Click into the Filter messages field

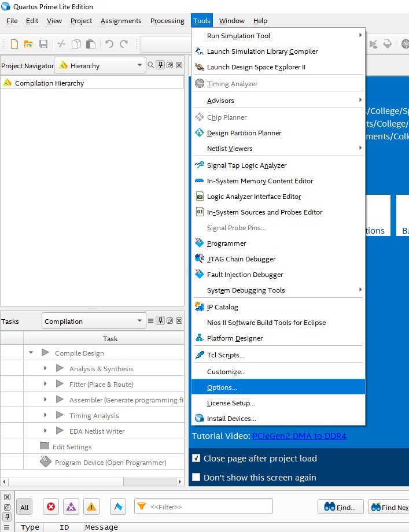(204, 506)
